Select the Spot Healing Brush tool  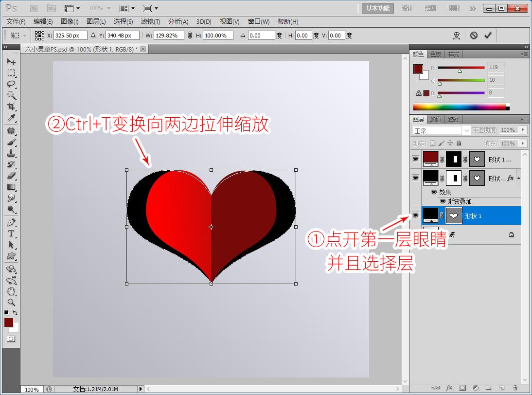tap(11, 131)
